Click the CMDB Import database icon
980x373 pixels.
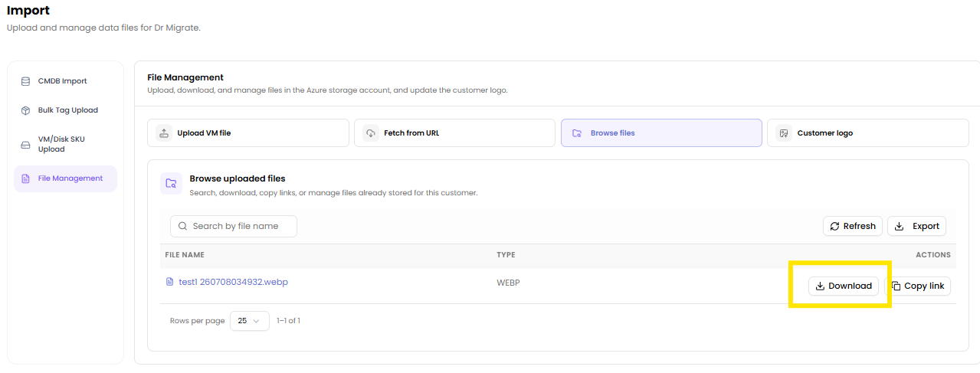point(25,81)
